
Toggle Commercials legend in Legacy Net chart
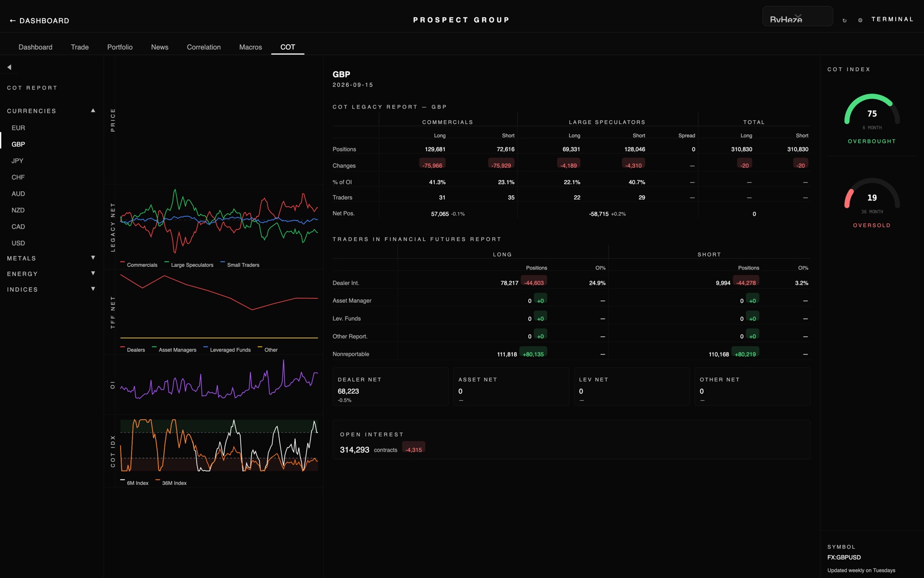[x=139, y=265]
